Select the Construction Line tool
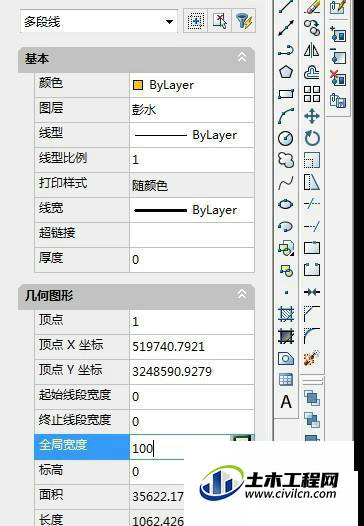Screen dimensions: 364x526 point(285,28)
